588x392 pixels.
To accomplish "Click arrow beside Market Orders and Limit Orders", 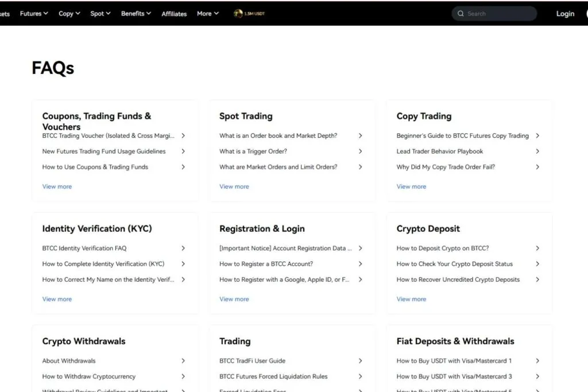I will pyautogui.click(x=361, y=167).
